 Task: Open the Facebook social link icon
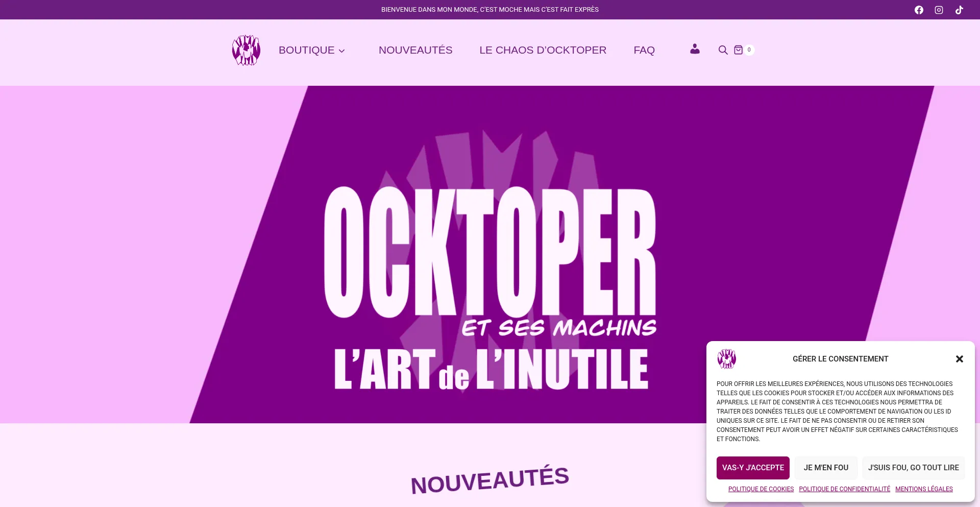pyautogui.click(x=919, y=10)
